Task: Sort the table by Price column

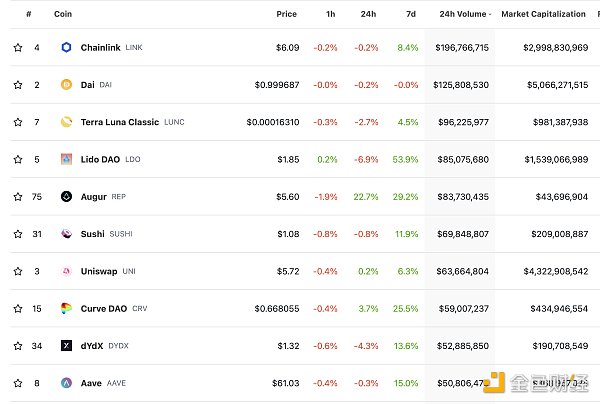Action: [286, 15]
